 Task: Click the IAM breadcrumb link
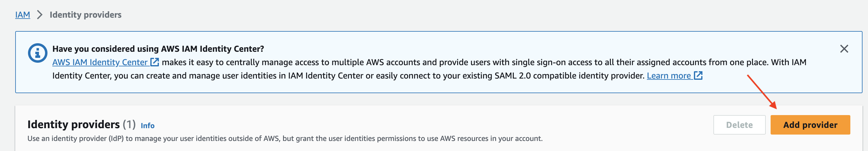pos(23,15)
